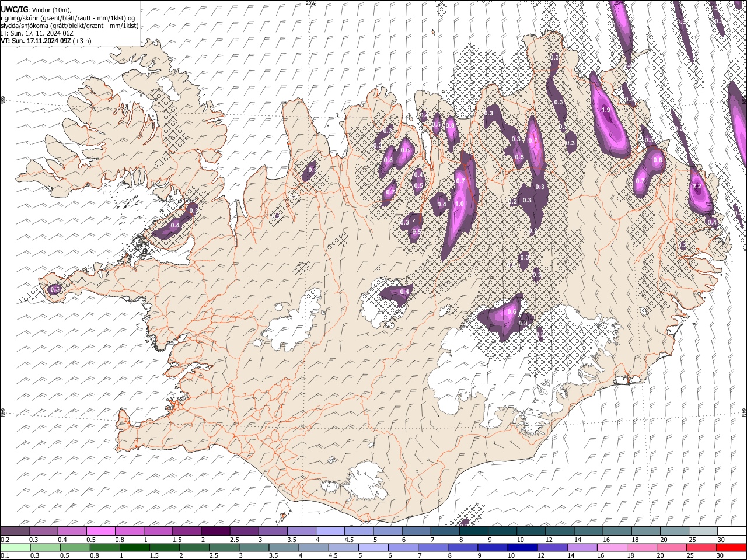747x560 pixels.
Task: Click the '(+3 h)' forecast offset text
Action: 82,41
